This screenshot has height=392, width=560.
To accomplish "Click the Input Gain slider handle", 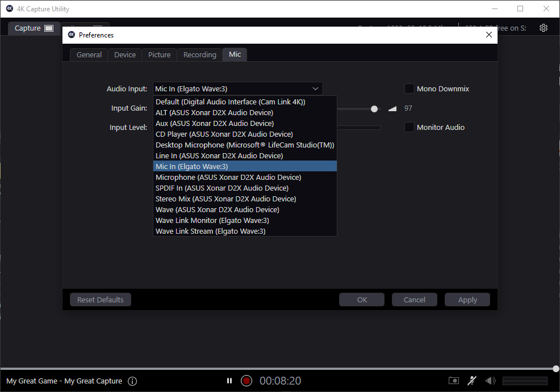I will 374,109.
